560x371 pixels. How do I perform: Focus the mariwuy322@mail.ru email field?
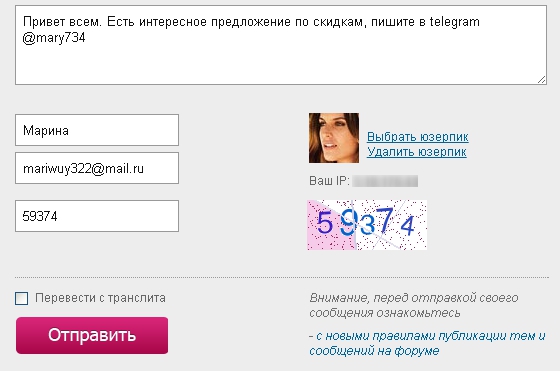click(97, 168)
